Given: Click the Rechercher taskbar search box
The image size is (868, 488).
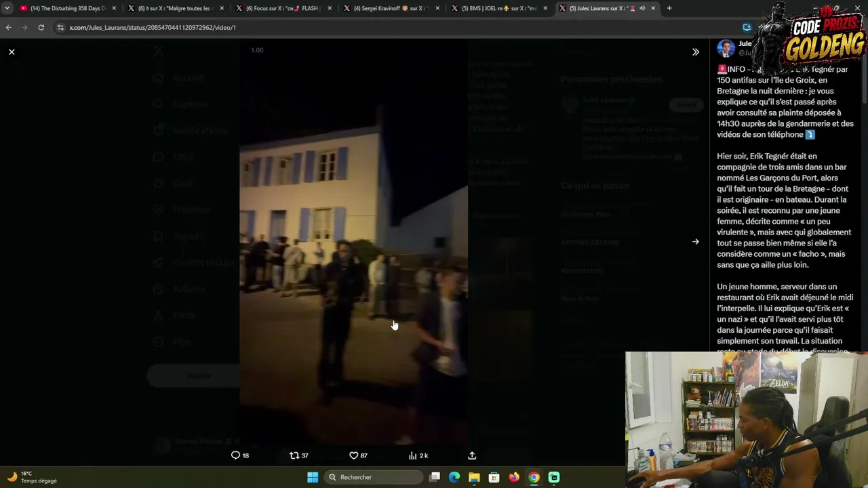Looking at the screenshot, I should pos(373,477).
